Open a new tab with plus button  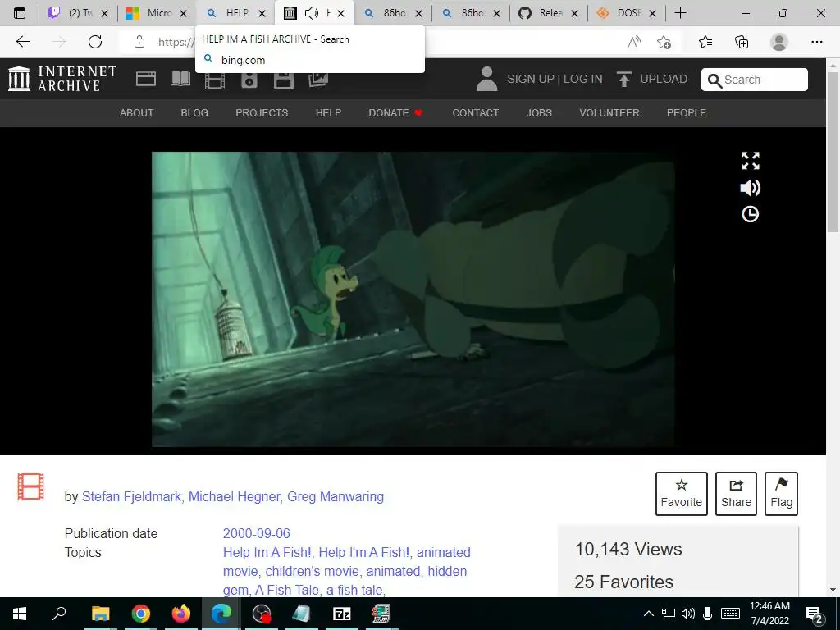point(680,13)
